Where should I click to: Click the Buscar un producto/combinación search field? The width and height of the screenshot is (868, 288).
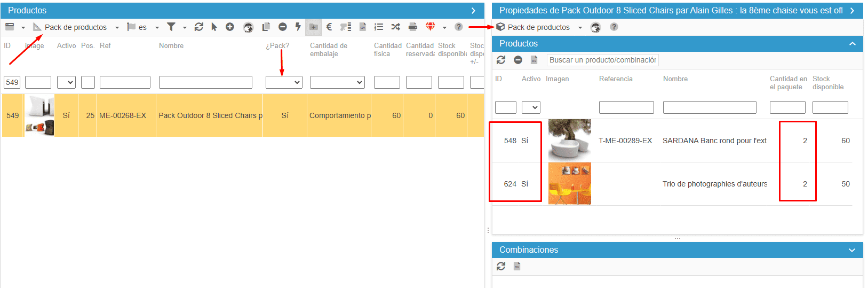click(x=603, y=60)
